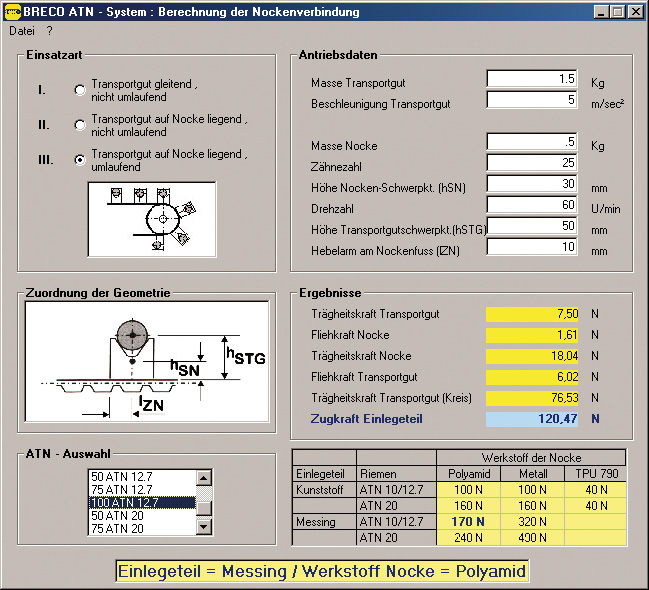
Task: Click the Höhe Transportgutschwerpkt. (hSTG) field
Action: coord(532,226)
